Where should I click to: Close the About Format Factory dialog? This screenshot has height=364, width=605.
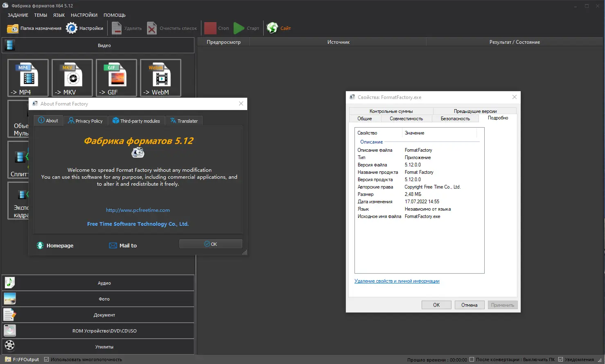coord(241,103)
